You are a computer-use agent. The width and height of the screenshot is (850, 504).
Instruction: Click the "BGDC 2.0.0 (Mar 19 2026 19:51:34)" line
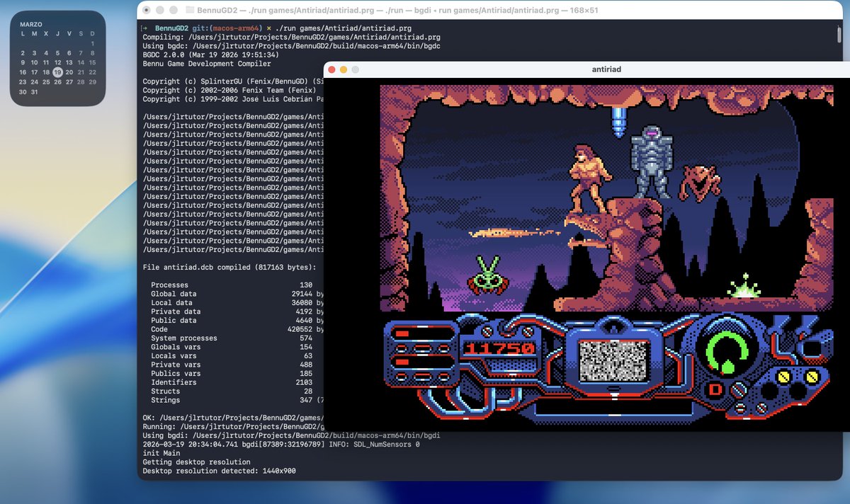pyautogui.click(x=210, y=55)
